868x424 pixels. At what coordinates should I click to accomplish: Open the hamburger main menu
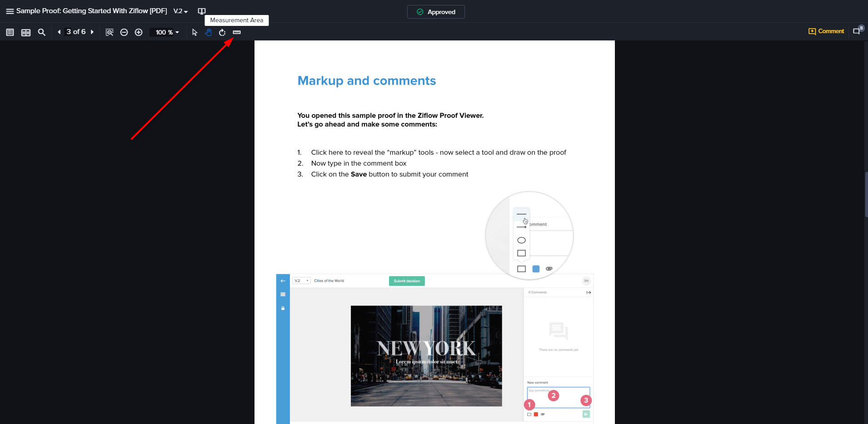(10, 11)
